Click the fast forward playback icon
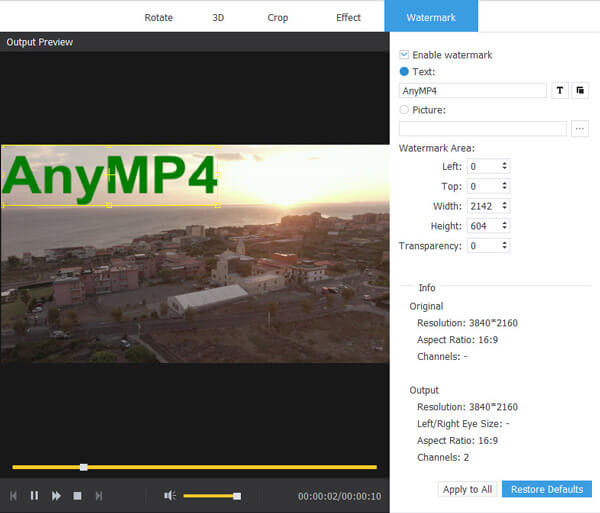This screenshot has height=513, width=600. pos(56,495)
